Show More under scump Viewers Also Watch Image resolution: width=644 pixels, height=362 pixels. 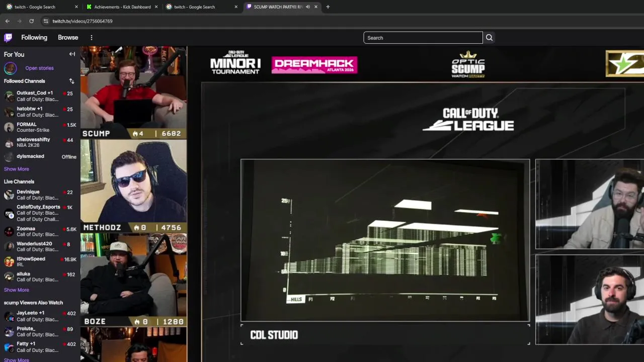point(17,359)
